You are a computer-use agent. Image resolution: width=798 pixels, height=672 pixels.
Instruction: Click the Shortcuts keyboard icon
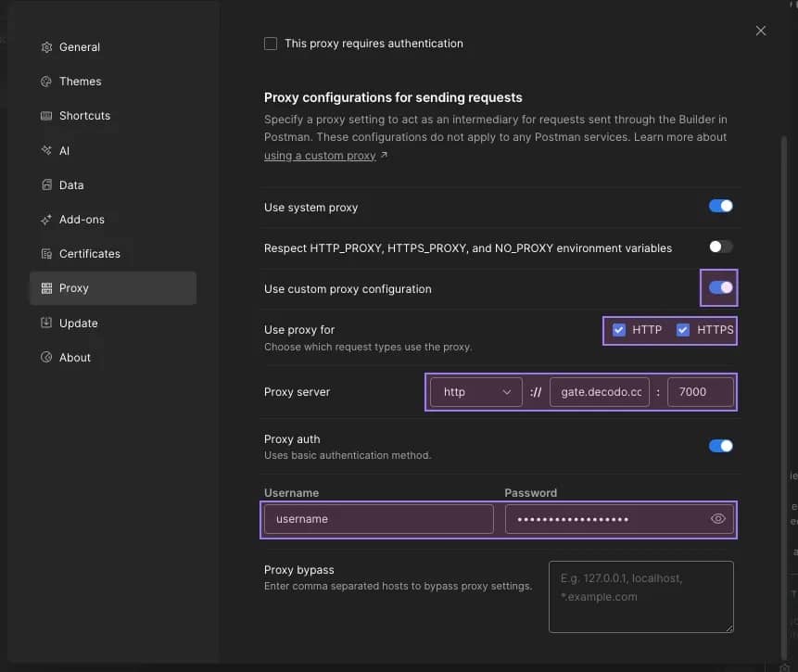coord(46,116)
